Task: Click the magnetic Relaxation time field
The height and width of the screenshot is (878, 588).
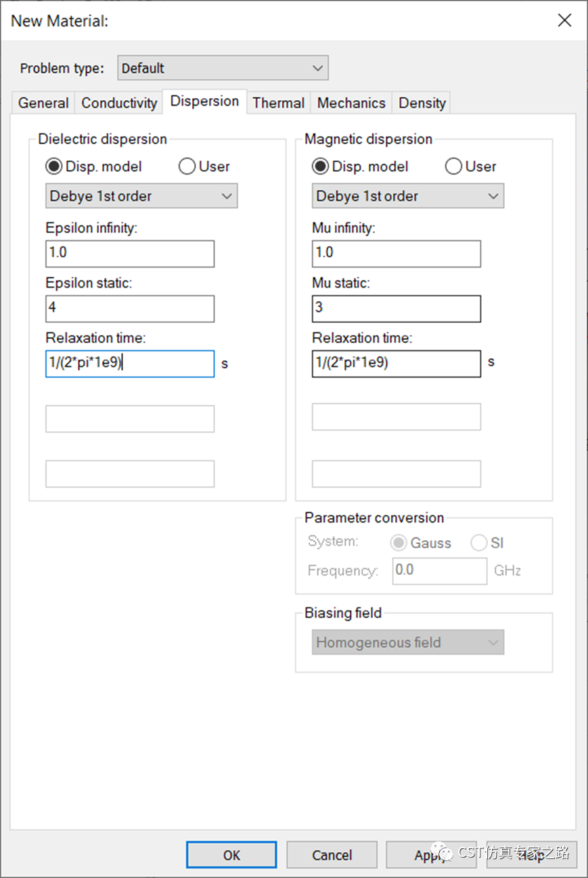Action: tap(397, 364)
